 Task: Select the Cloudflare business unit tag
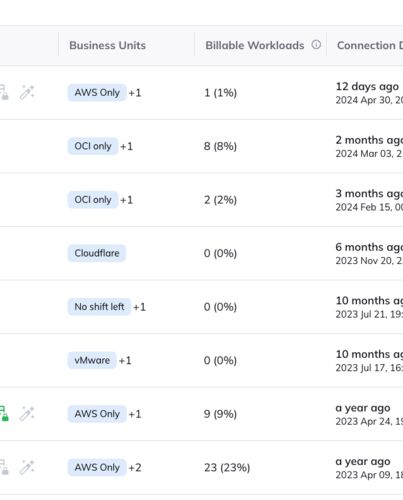pyautogui.click(x=97, y=253)
